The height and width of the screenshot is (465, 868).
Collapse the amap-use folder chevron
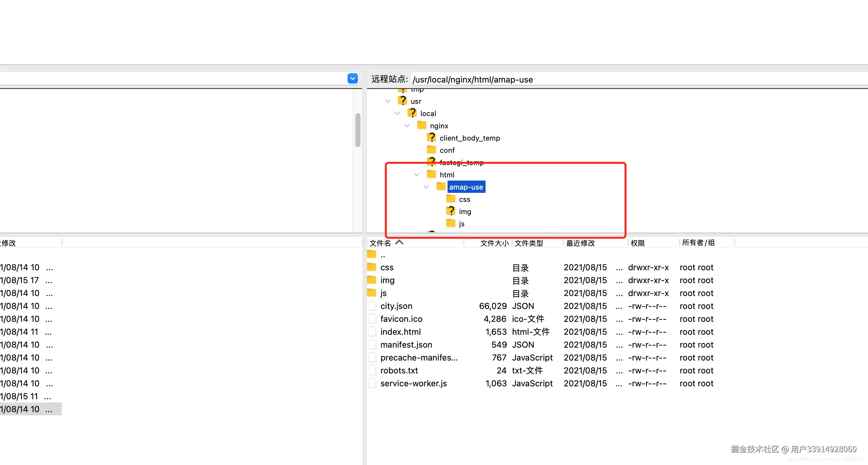click(x=426, y=187)
